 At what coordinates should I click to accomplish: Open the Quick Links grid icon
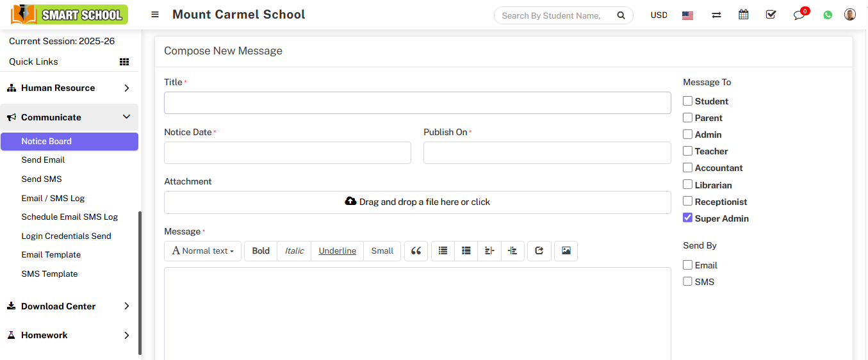point(124,62)
